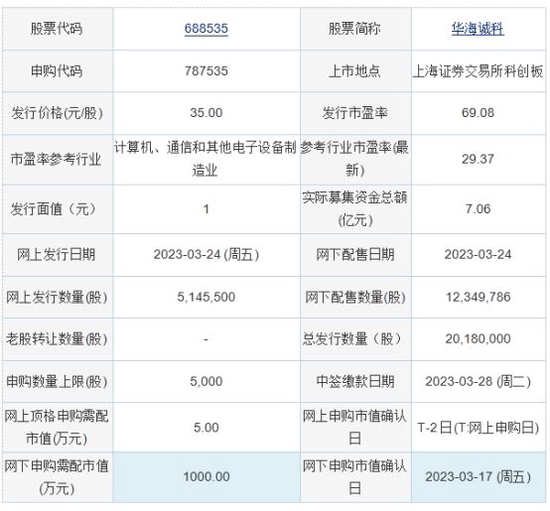Click the 网上申购市值确认日 label
The width and height of the screenshot is (550, 511).
click(355, 427)
